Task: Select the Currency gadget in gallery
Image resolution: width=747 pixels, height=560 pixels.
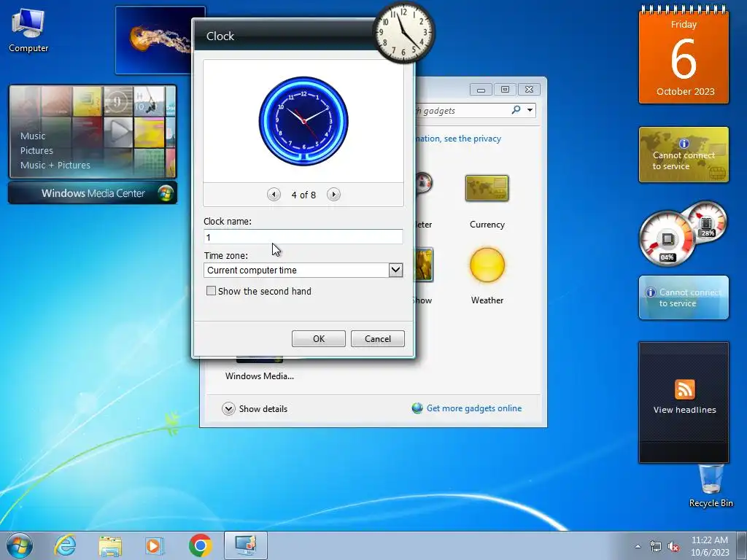Action: [x=487, y=201]
